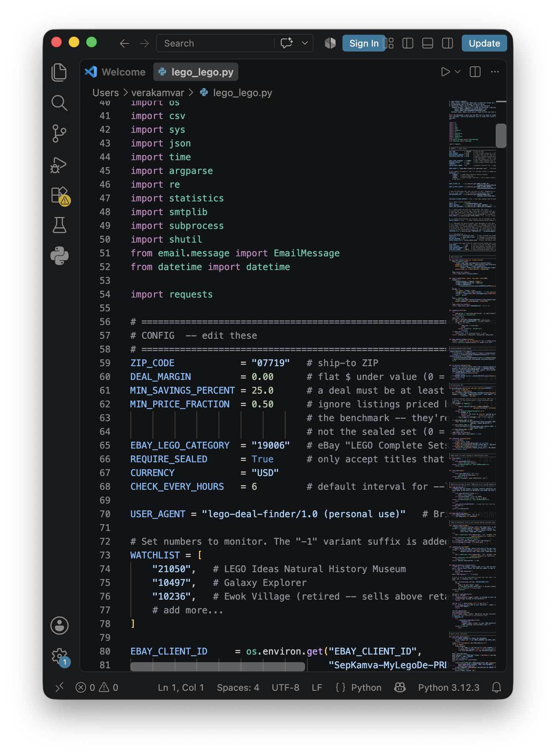This screenshot has width=556, height=756.
Task: Click the "19006" category string
Action: 270,445
